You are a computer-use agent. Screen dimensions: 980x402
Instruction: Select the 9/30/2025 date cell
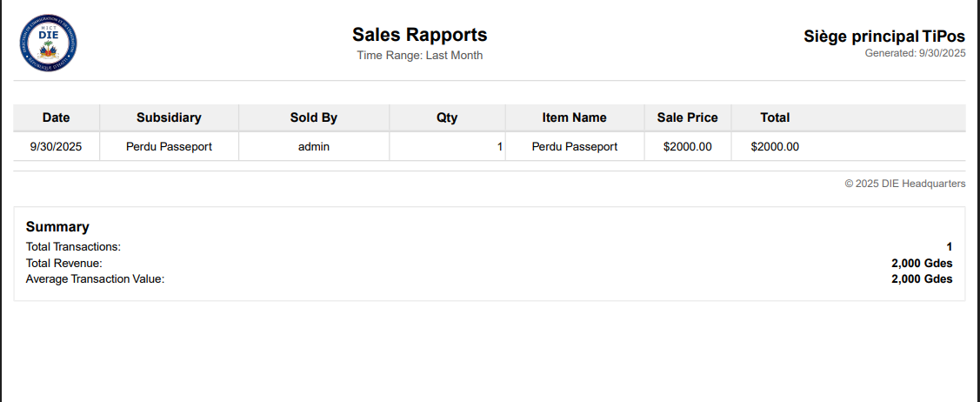[57, 147]
